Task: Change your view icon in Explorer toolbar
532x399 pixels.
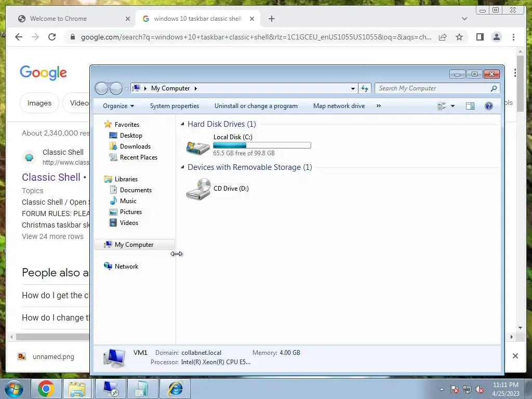Action: coord(442,106)
